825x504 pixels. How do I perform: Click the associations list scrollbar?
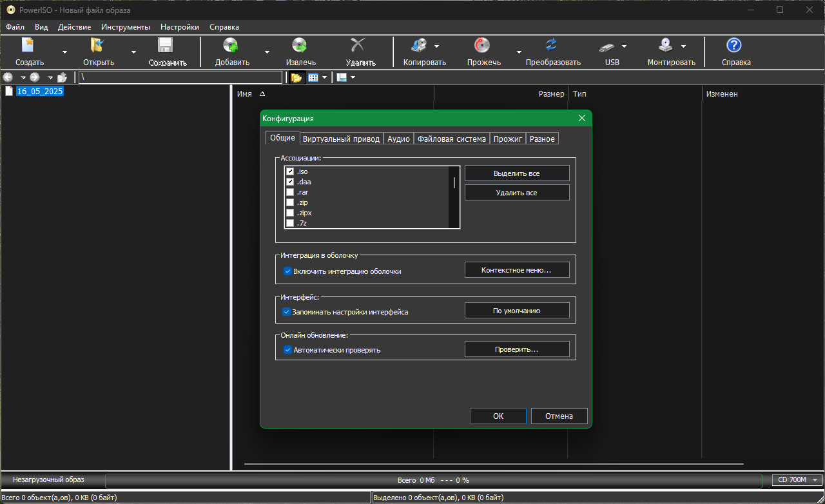click(x=454, y=183)
